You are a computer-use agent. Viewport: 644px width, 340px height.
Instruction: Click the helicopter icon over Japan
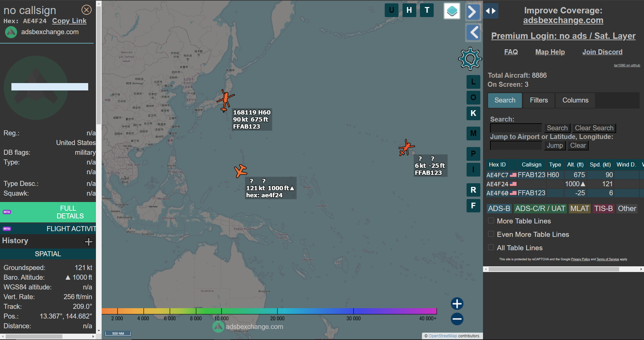tap(225, 100)
